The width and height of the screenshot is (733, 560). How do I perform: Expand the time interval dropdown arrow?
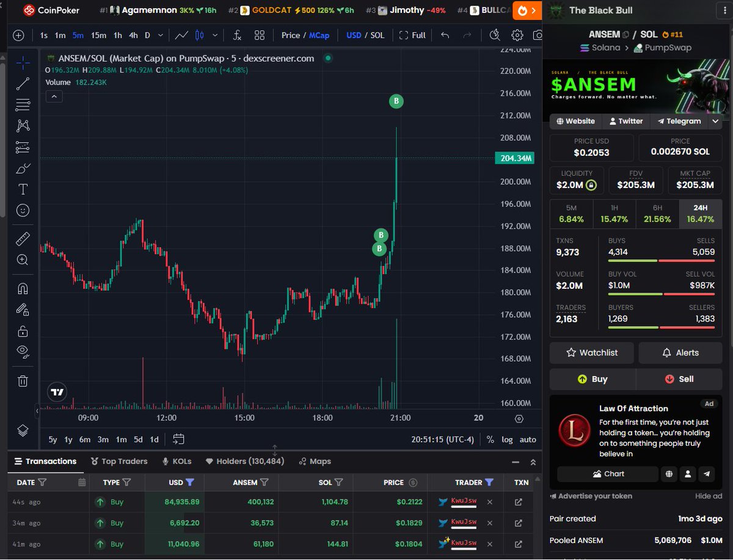point(161,35)
